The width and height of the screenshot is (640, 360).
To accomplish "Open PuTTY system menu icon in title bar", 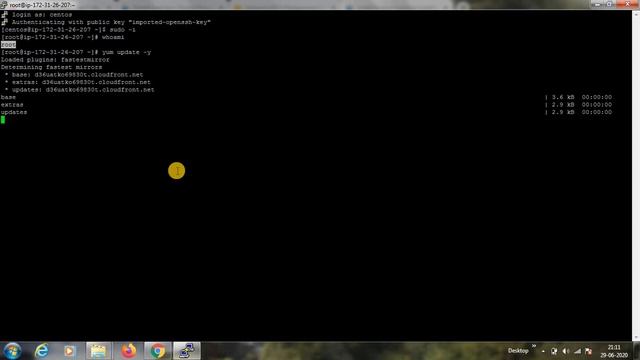I will coord(4,4).
